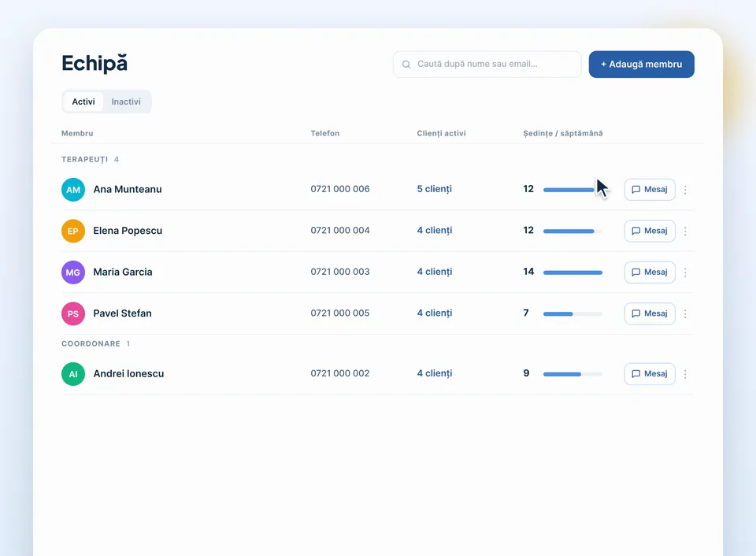Click Ana Munteanu's AM avatar

73,190
